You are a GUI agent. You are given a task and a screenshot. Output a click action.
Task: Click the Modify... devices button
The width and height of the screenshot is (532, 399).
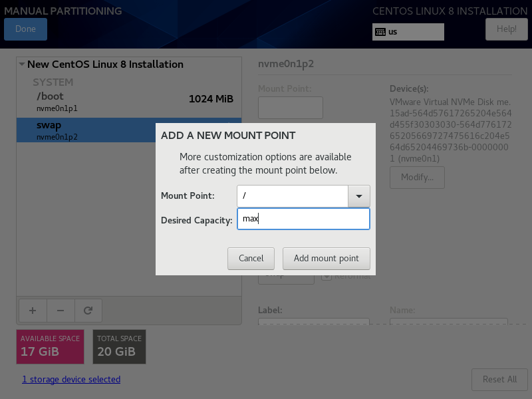(417, 177)
